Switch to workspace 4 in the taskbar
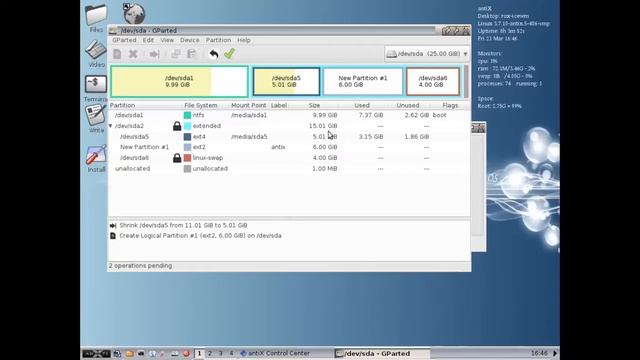 click(231, 353)
